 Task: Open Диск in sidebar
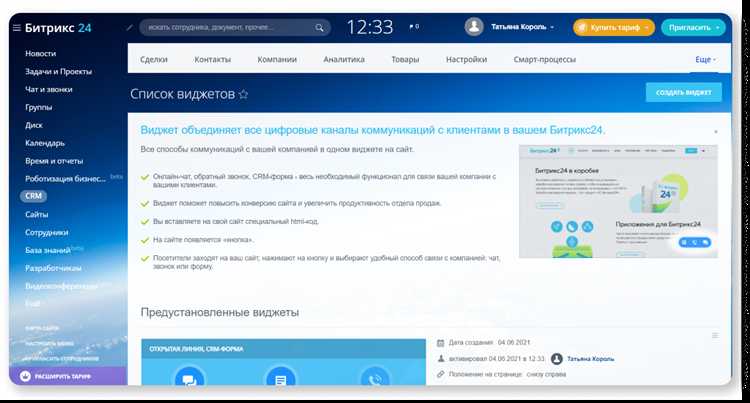pos(34,125)
